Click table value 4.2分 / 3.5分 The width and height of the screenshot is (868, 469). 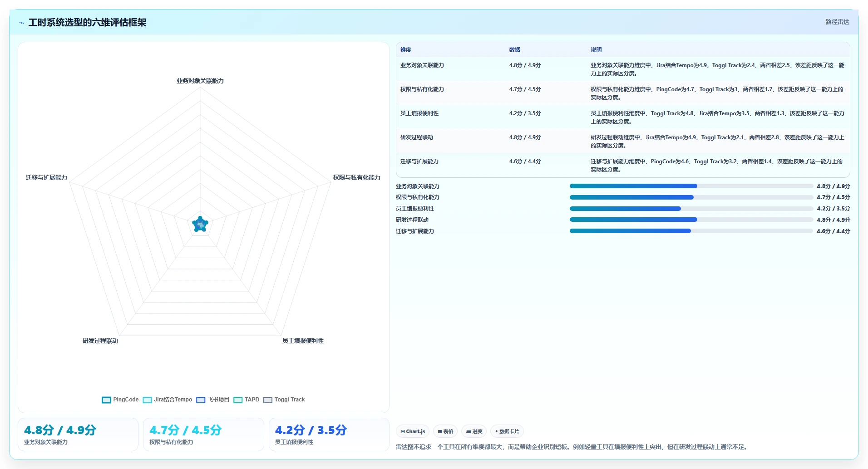525,113
